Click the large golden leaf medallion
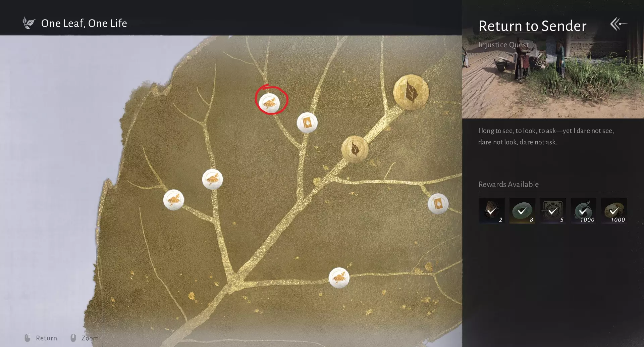 point(411,92)
